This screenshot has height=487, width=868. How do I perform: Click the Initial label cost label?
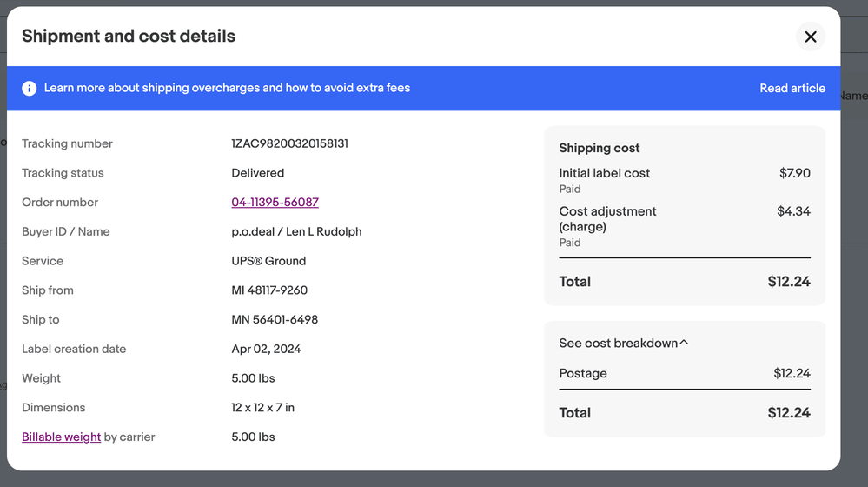tap(604, 173)
